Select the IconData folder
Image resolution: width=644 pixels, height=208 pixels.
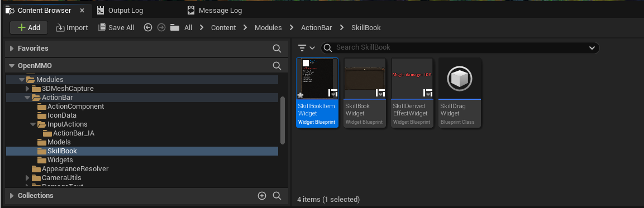[x=142, y=115]
